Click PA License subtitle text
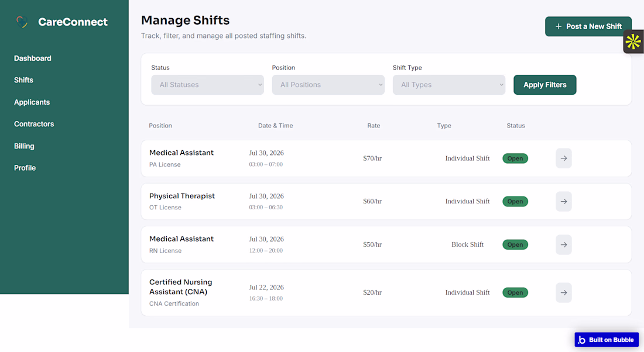The image size is (644, 352). (x=165, y=164)
